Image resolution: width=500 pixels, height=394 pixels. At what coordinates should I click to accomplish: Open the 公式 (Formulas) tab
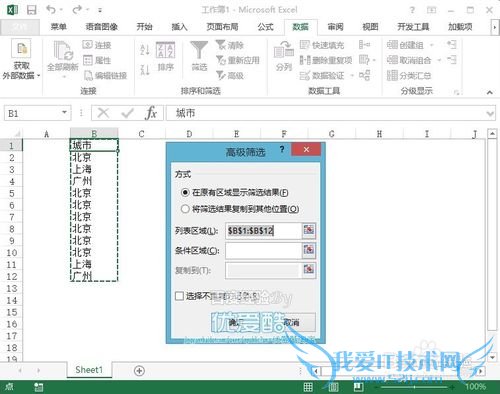[265, 27]
